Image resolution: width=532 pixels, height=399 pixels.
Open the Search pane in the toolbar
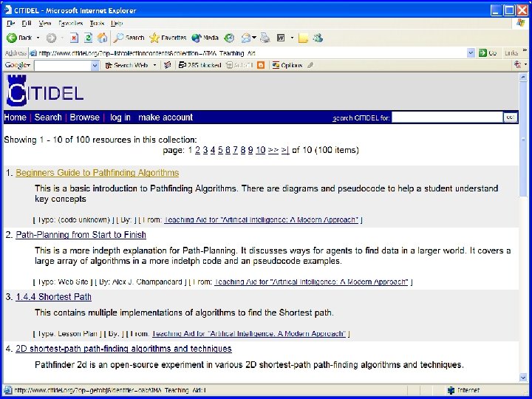tap(129, 38)
